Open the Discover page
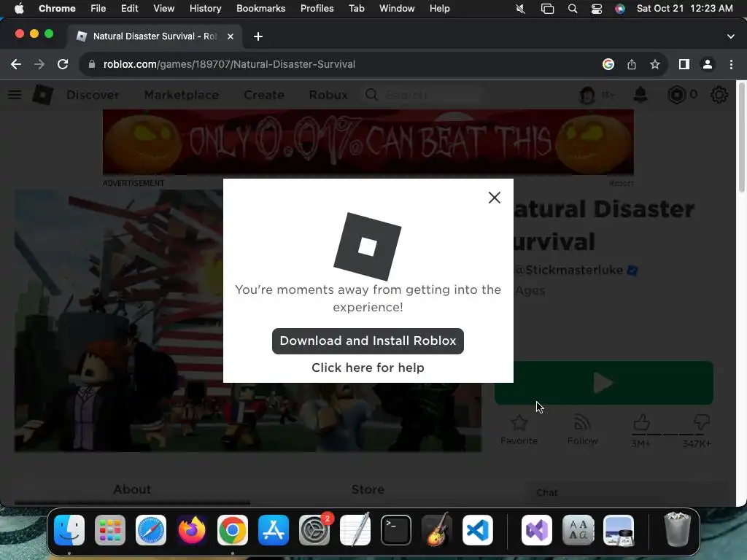Image resolution: width=747 pixels, height=560 pixels. click(93, 95)
